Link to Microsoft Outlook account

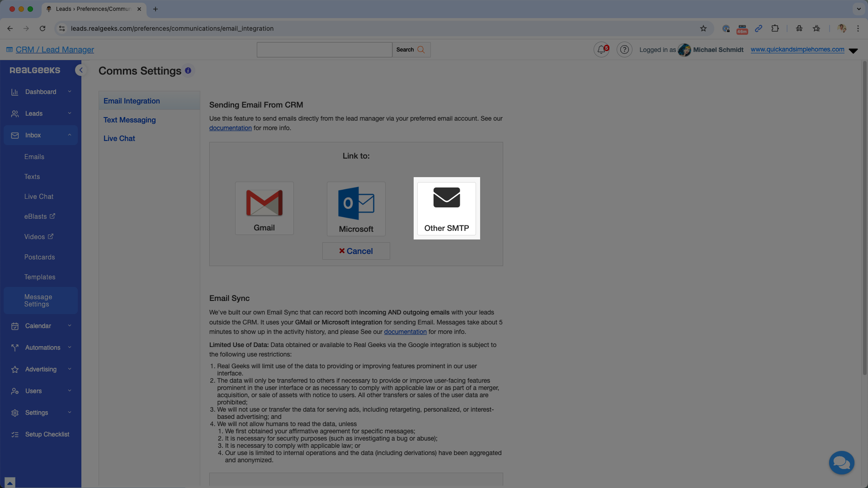point(356,209)
